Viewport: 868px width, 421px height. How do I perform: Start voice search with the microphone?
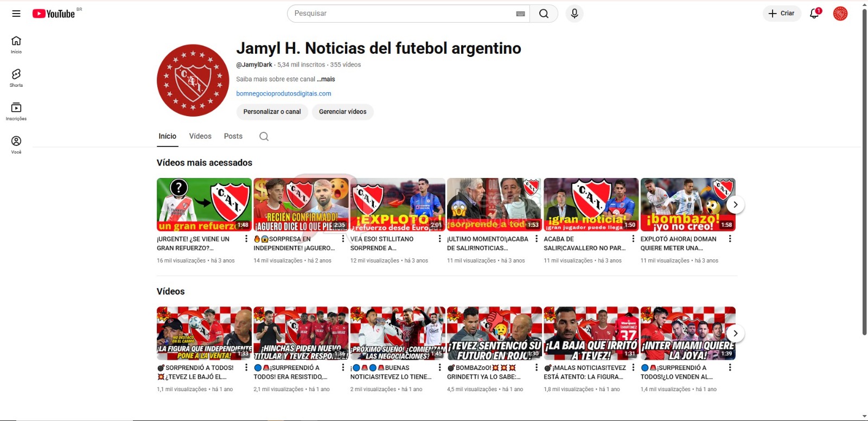pos(575,14)
